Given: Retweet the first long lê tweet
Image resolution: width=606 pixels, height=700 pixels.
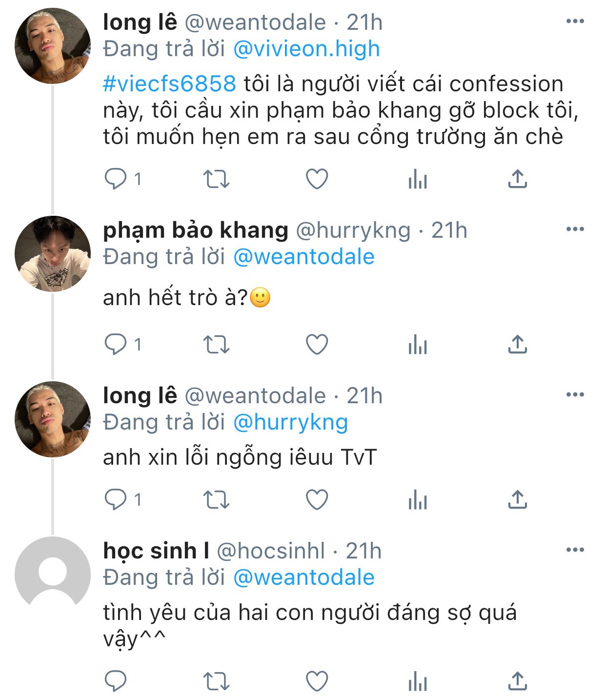Looking at the screenshot, I should pos(216,179).
